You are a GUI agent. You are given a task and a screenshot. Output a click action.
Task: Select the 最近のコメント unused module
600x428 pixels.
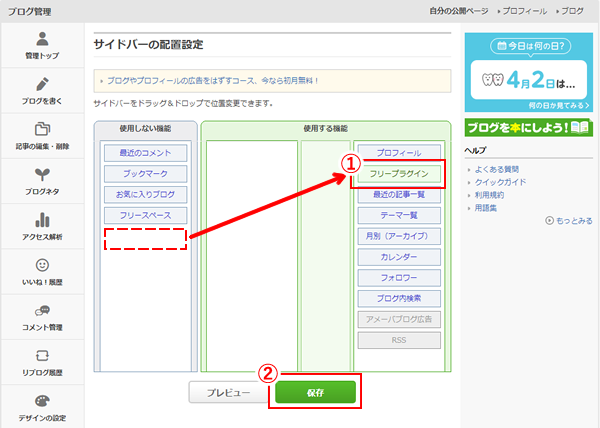coord(145,153)
